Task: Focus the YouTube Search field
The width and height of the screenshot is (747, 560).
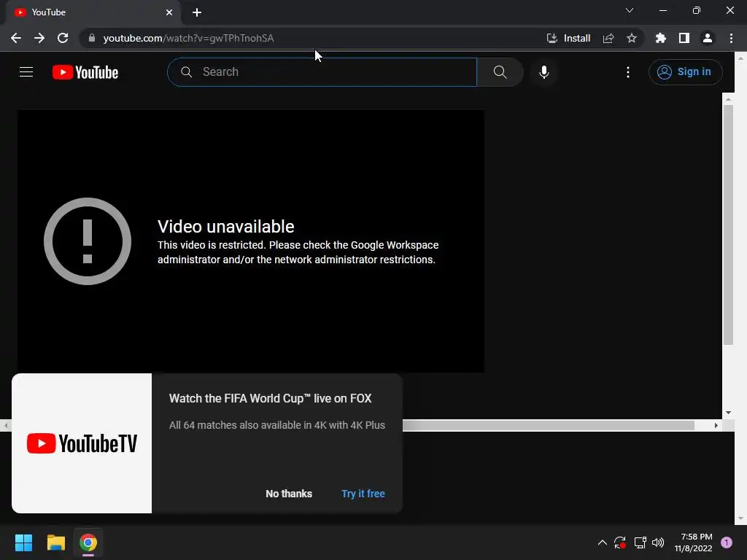Action: (322, 72)
